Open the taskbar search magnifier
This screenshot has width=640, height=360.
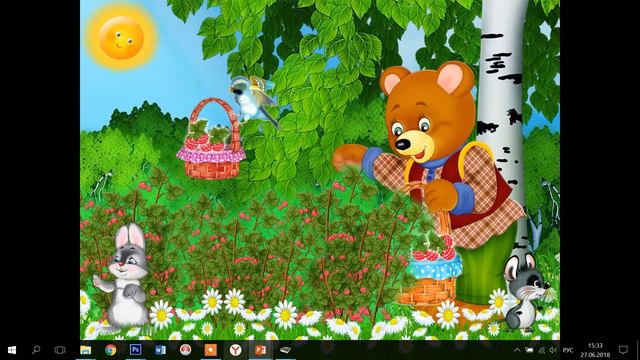click(x=36, y=350)
